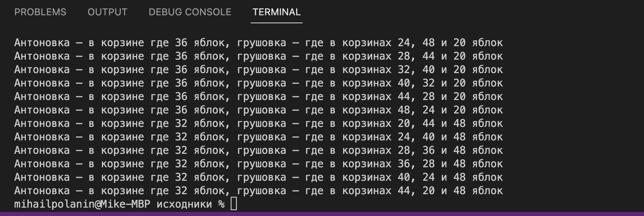Click the terminal prompt cursor block

(233, 204)
